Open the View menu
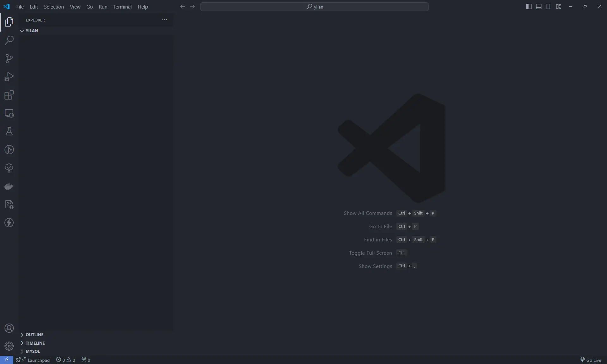The image size is (607, 364). point(75,7)
